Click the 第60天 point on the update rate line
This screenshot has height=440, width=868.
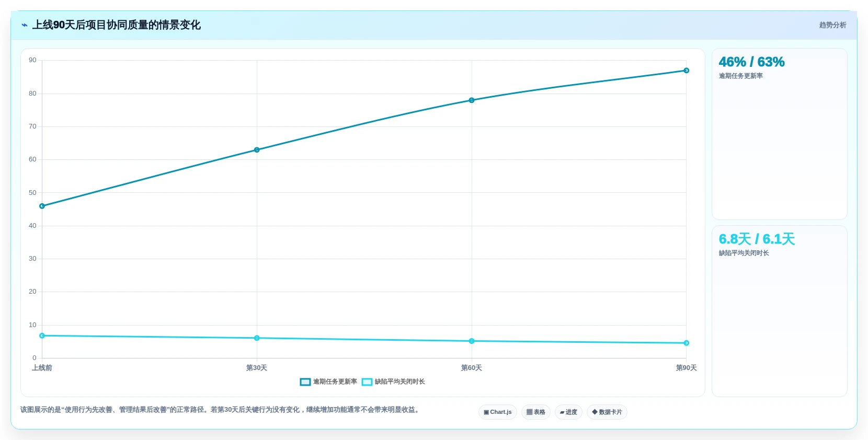(x=472, y=100)
